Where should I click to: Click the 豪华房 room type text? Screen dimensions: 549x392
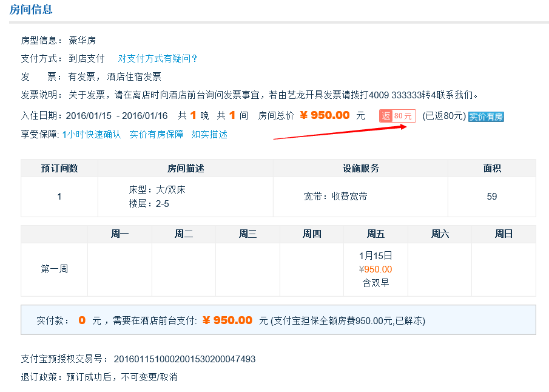point(82,40)
